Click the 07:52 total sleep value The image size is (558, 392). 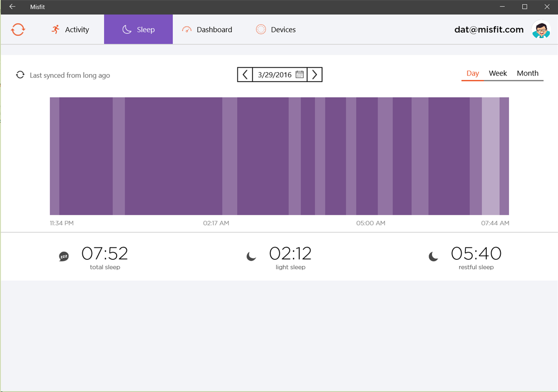pos(105,254)
